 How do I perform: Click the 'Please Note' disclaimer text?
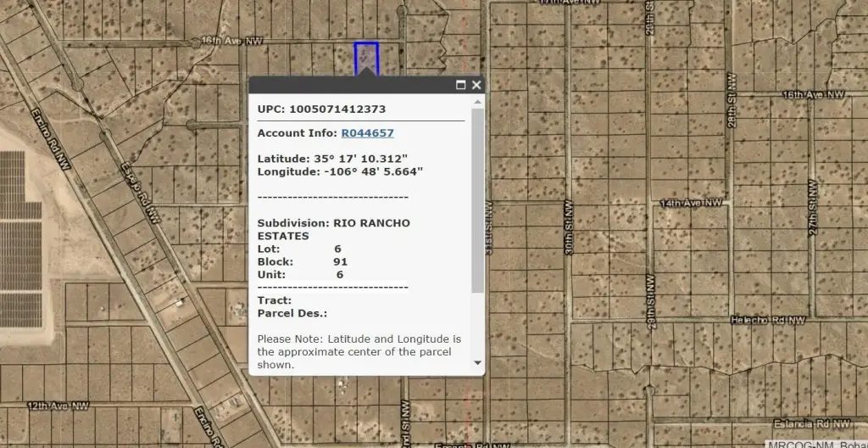pyautogui.click(x=359, y=351)
